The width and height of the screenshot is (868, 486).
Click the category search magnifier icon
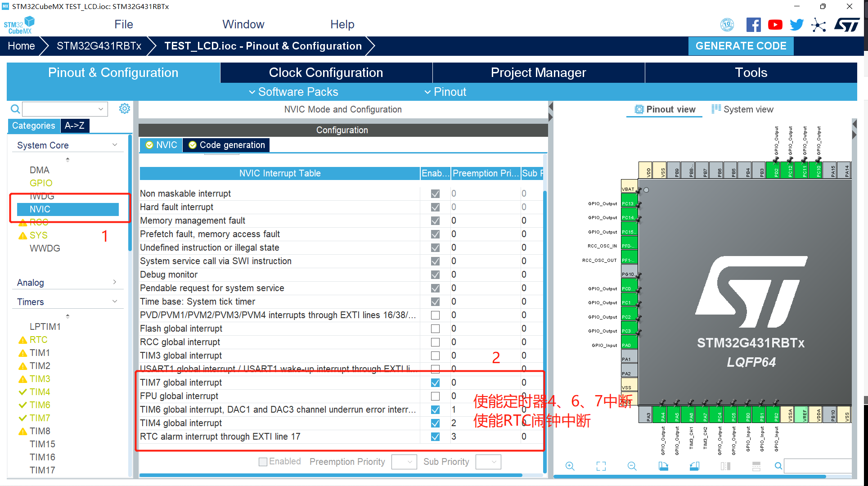coord(15,109)
